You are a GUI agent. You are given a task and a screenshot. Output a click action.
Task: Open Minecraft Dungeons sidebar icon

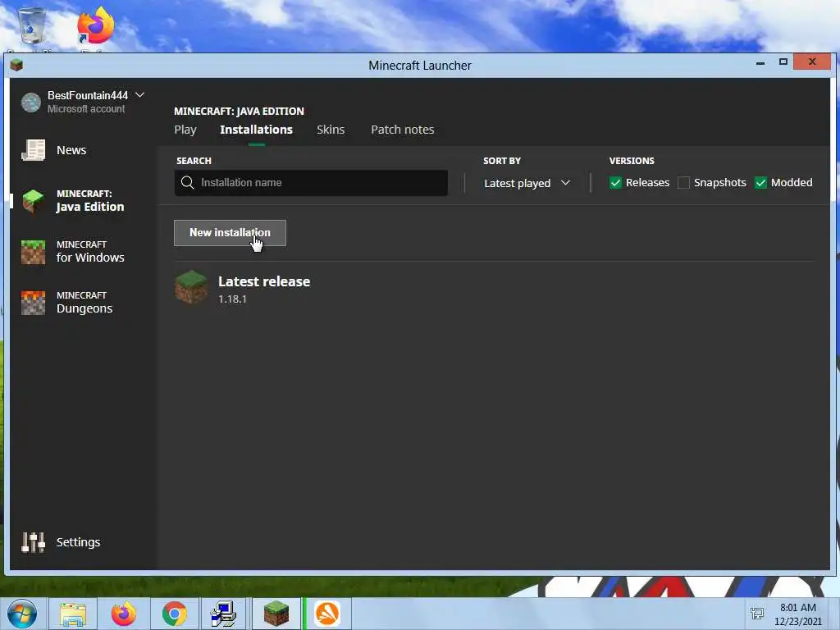[33, 303]
